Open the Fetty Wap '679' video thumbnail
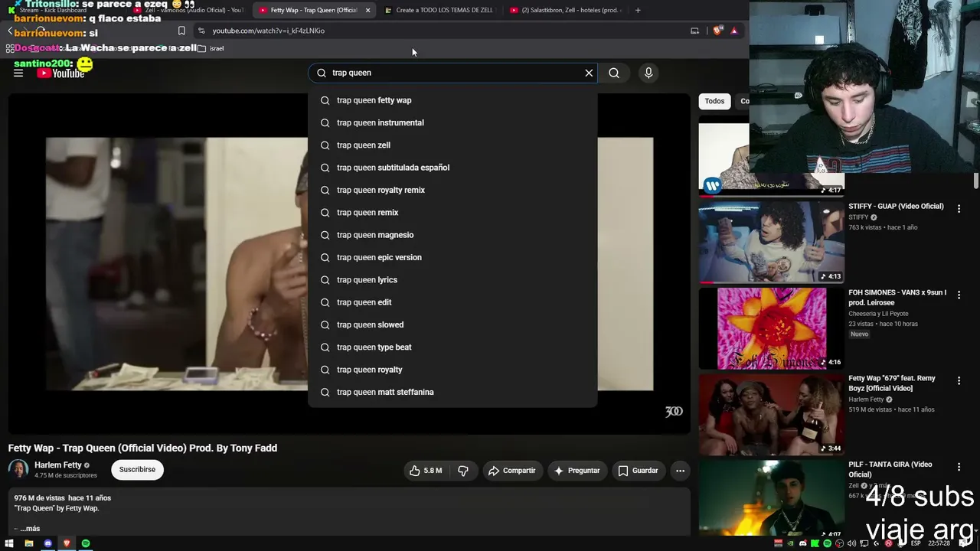This screenshot has width=980, height=551. pyautogui.click(x=771, y=414)
